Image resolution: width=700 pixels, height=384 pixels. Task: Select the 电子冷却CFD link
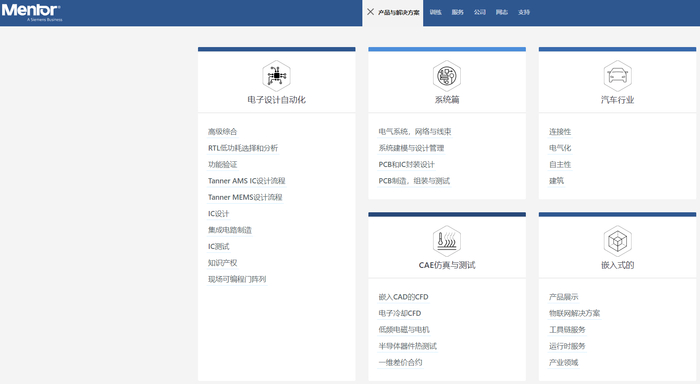click(400, 313)
